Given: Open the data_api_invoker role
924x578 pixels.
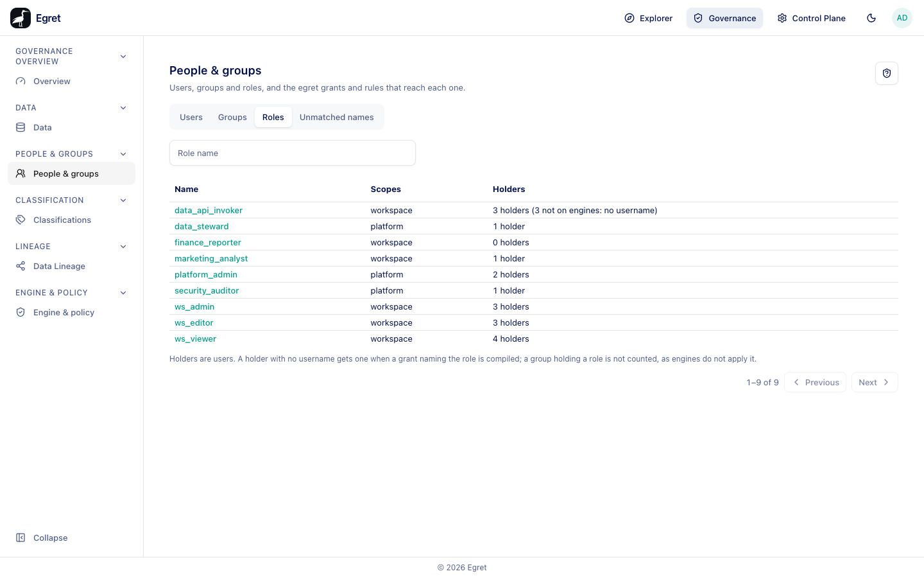Looking at the screenshot, I should pyautogui.click(x=209, y=211).
